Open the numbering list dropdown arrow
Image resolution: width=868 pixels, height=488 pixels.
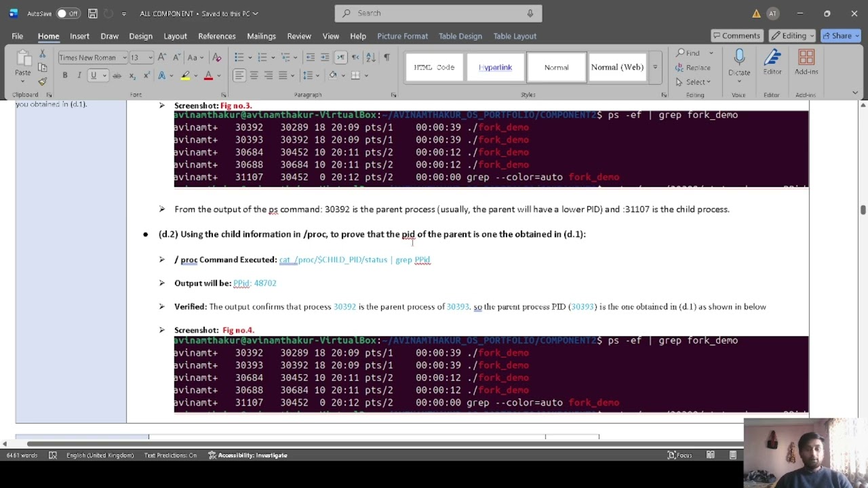click(273, 58)
